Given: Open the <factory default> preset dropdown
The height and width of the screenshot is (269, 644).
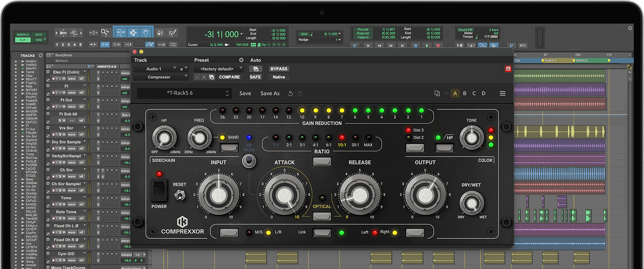Looking at the screenshot, I should (218, 69).
